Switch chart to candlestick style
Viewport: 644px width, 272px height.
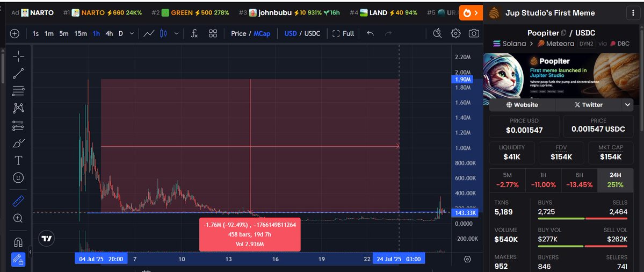click(x=163, y=34)
